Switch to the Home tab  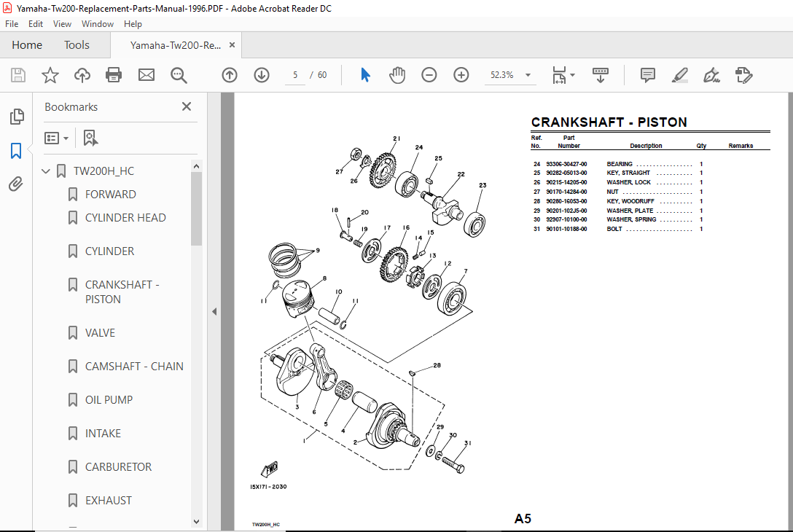[x=27, y=45]
